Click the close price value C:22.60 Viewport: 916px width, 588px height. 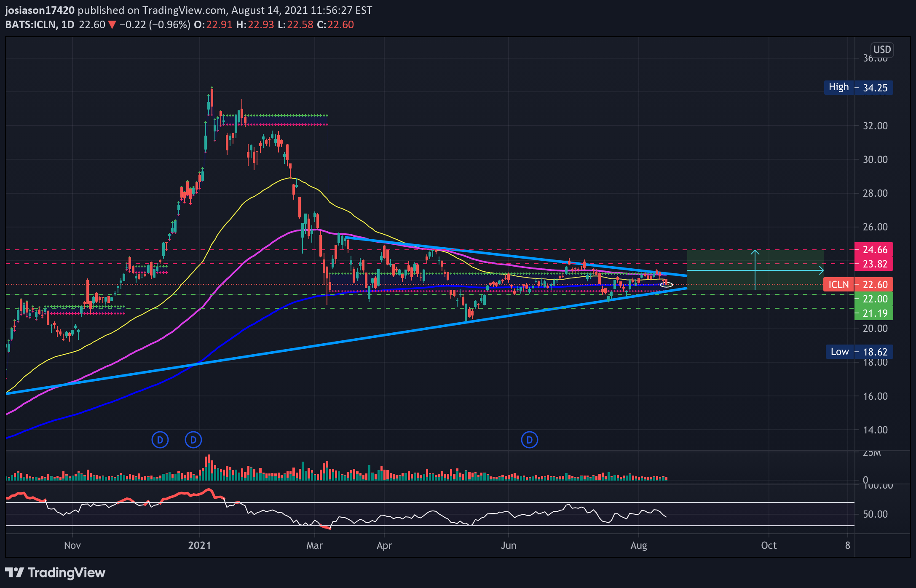click(x=335, y=25)
